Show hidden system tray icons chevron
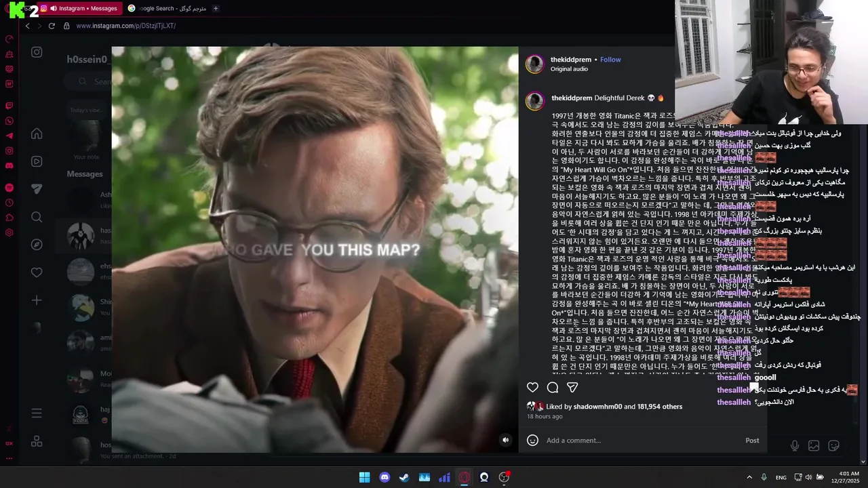Screen dimensions: 868x488 749,477
